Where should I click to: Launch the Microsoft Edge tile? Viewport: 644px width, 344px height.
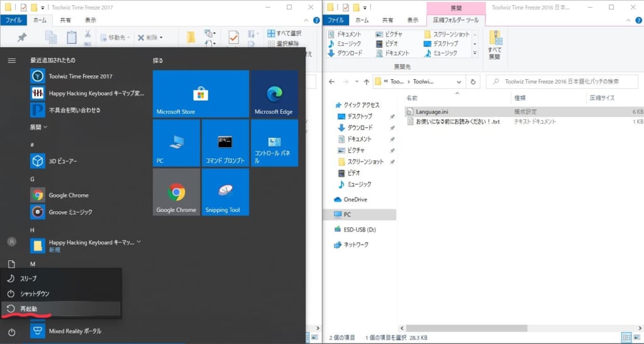[274, 94]
